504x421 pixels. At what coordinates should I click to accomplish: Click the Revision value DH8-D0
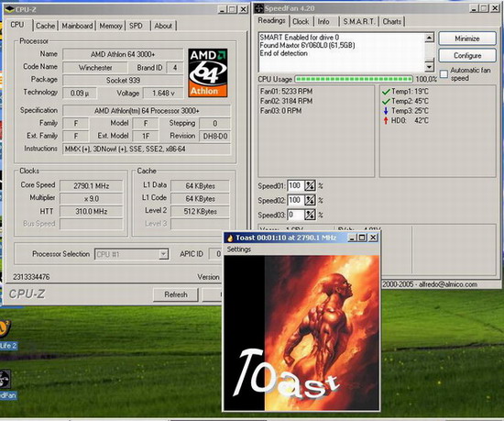click(x=215, y=136)
